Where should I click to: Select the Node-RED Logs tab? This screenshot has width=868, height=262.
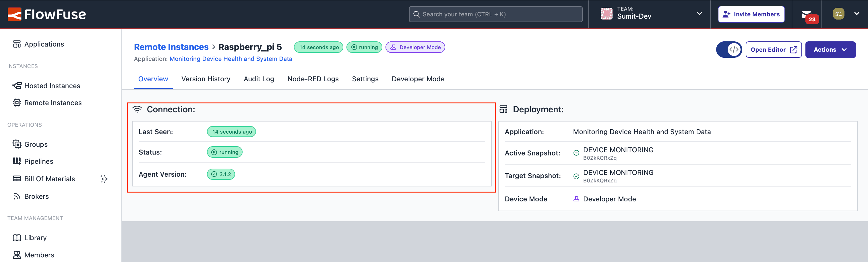click(x=313, y=78)
